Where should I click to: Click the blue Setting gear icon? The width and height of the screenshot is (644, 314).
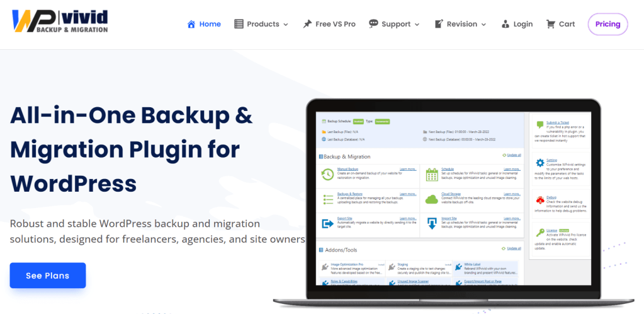coord(540,163)
